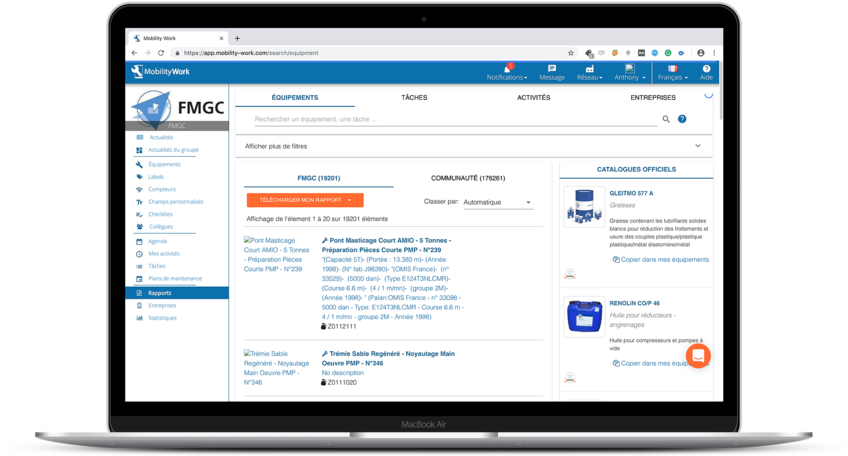
Task: Open the Notifications bell menu
Action: click(x=506, y=72)
